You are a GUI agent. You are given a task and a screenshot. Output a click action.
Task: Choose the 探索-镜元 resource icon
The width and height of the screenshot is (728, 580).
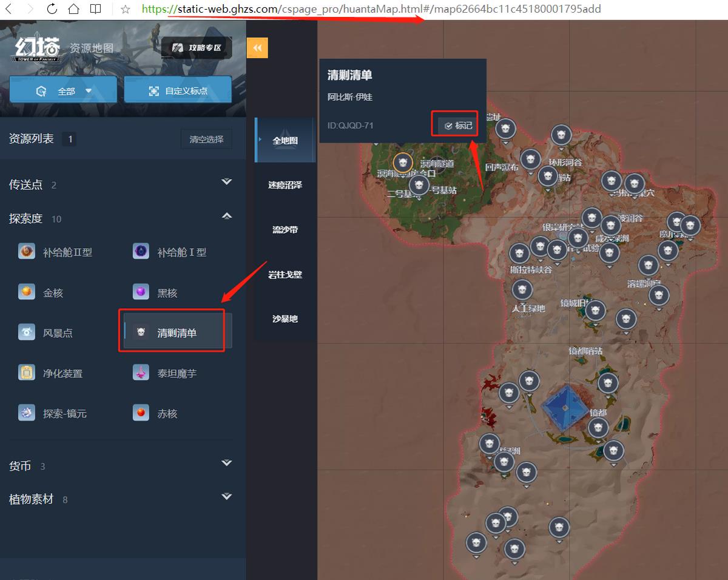[27, 413]
